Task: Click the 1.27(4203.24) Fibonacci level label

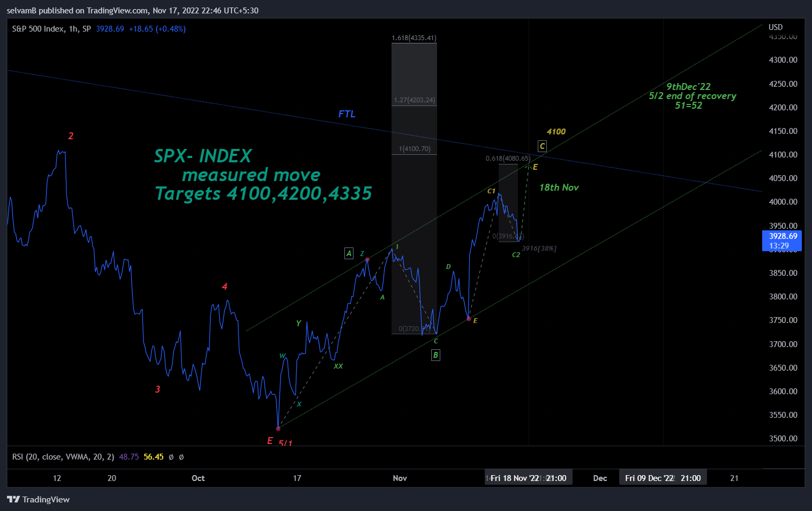Action: [415, 100]
